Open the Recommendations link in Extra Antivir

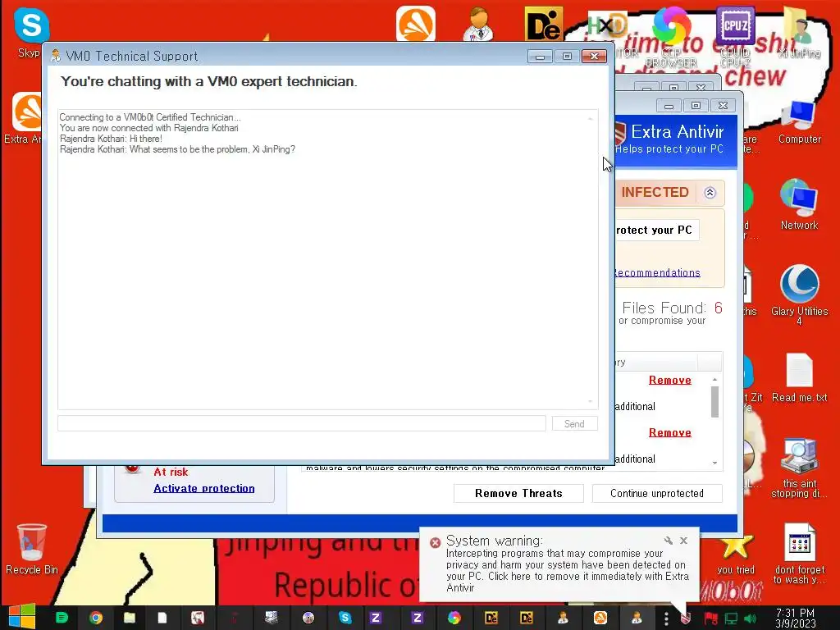658,272
